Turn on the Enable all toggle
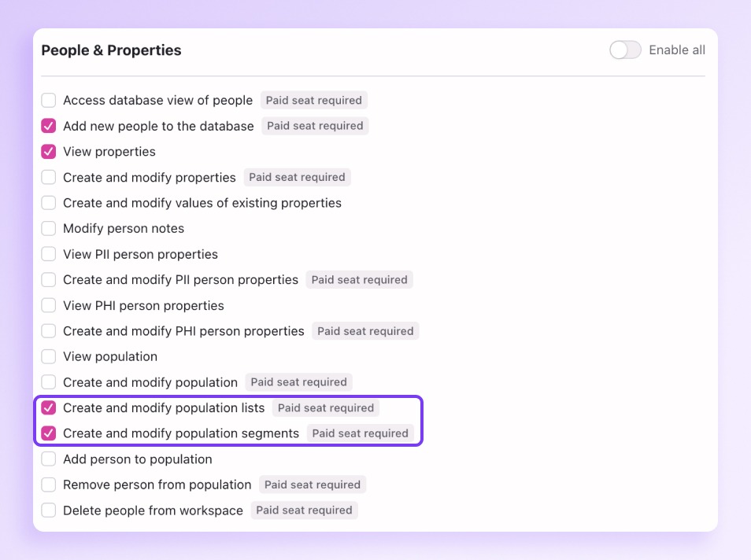This screenshot has height=560, width=751. (625, 50)
